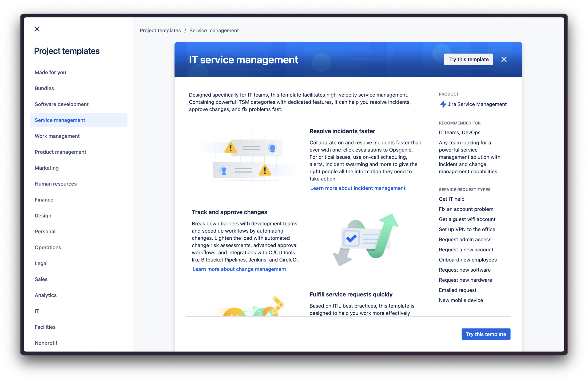Open Product management templates
The height and width of the screenshot is (382, 588).
[60, 152]
